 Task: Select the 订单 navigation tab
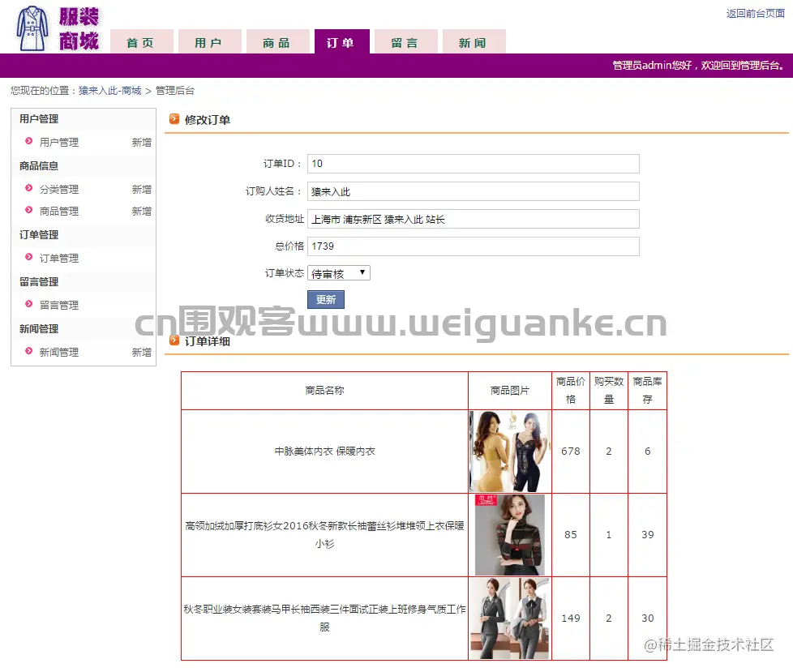coord(341,41)
